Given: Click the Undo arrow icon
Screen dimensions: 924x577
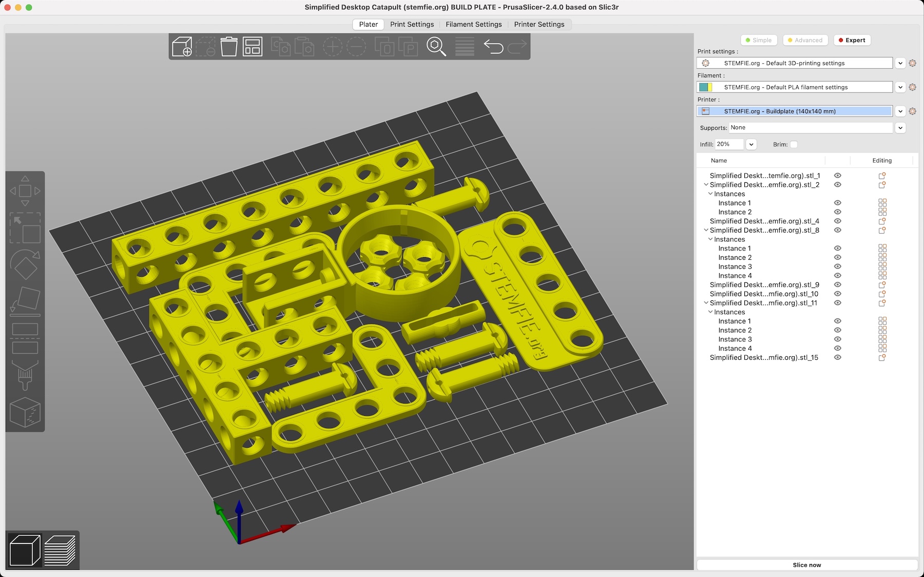Looking at the screenshot, I should 493,47.
